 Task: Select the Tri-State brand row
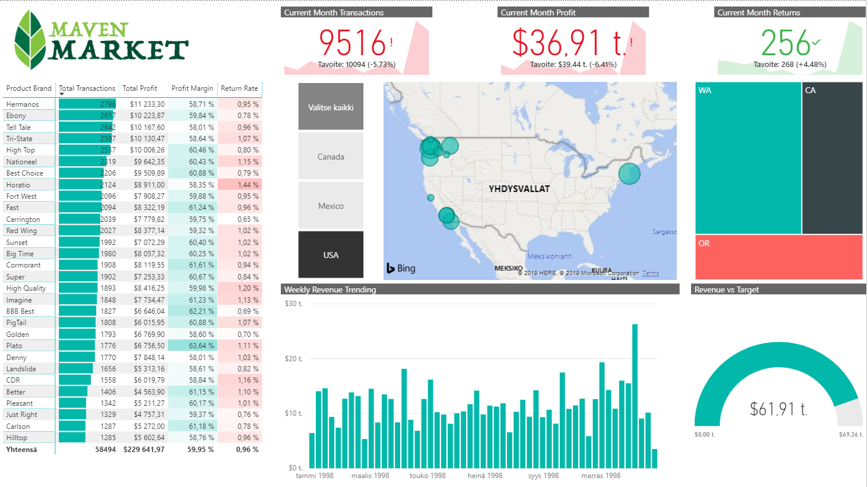click(x=132, y=138)
